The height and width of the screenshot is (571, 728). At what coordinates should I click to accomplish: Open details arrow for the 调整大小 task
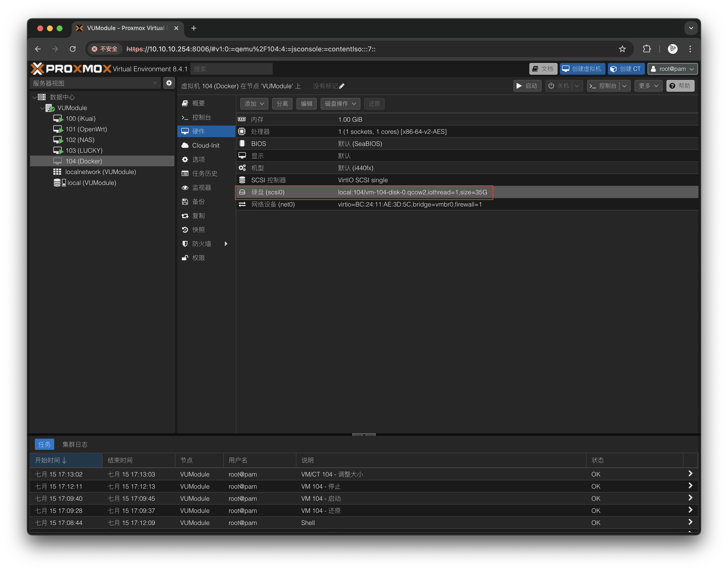(690, 474)
